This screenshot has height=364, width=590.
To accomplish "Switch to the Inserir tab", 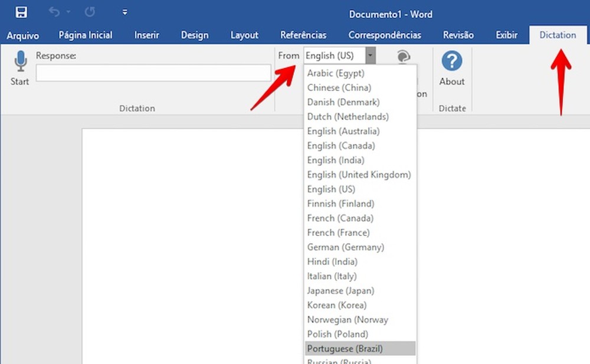I will coord(146,35).
